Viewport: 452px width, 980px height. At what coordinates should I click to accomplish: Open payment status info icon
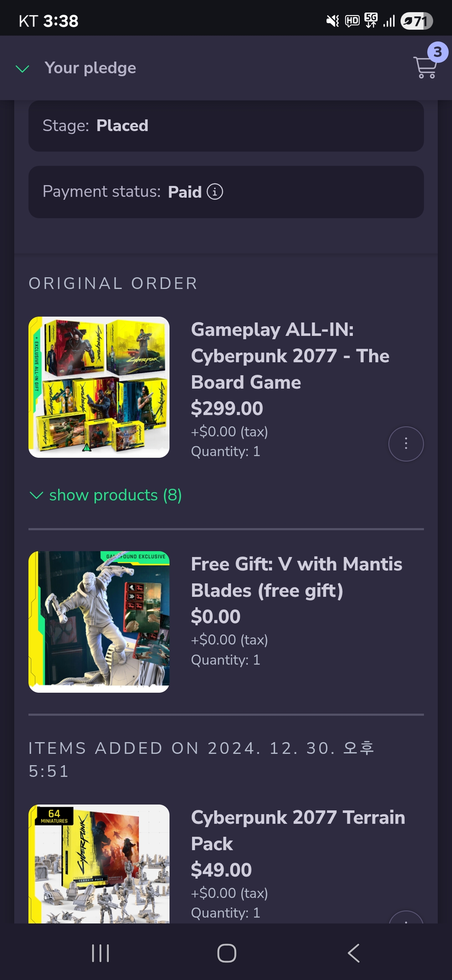pos(215,192)
